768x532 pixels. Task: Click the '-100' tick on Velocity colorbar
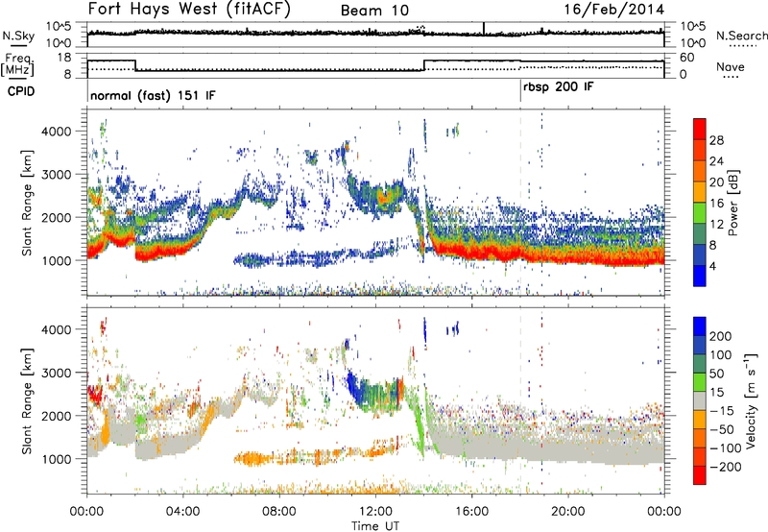(x=726, y=448)
